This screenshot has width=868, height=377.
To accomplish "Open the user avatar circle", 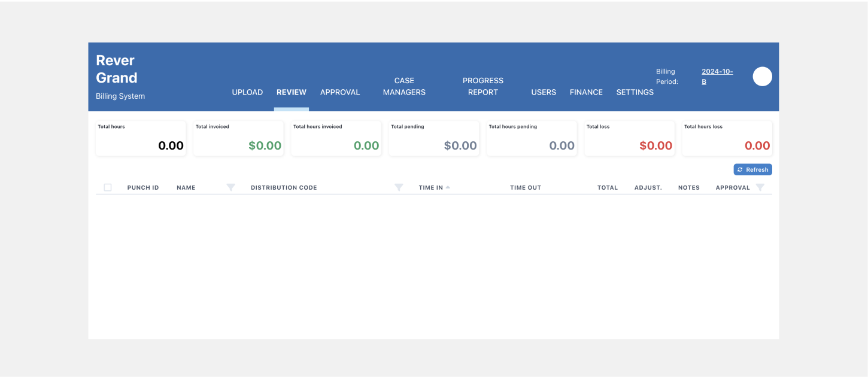I will [x=762, y=77].
